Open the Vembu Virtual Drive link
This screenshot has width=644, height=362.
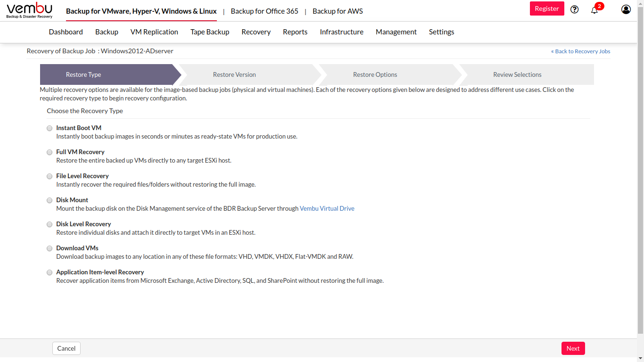coord(327,208)
